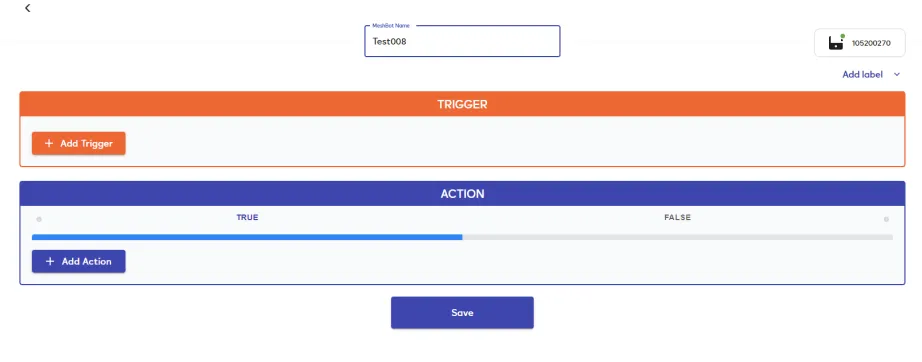Switch to the TRUE action tab
This screenshot has width=922, height=362.
[x=247, y=217]
